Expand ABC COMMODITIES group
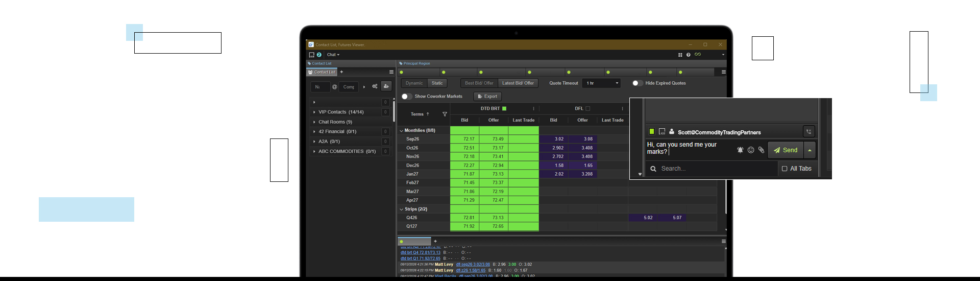Screen dimensions: 980x281 314,151
